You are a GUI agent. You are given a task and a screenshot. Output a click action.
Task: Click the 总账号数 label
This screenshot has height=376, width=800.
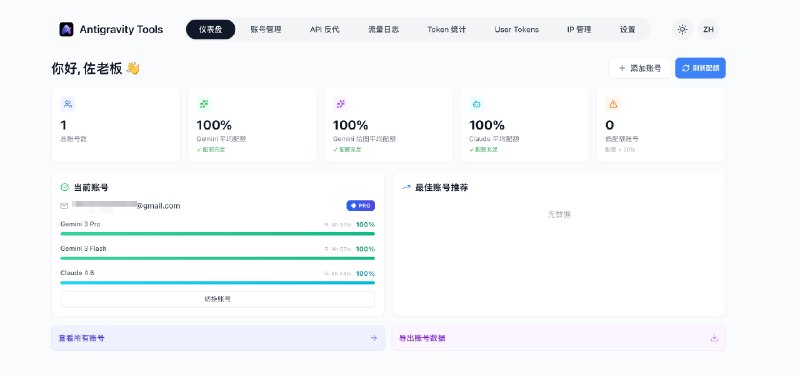[x=73, y=139]
